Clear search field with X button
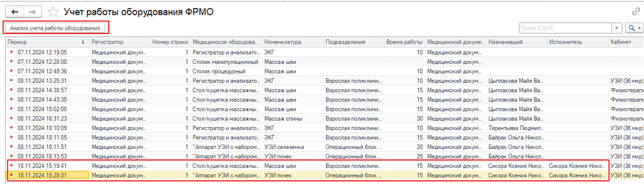644x184 pixels. coord(617,28)
